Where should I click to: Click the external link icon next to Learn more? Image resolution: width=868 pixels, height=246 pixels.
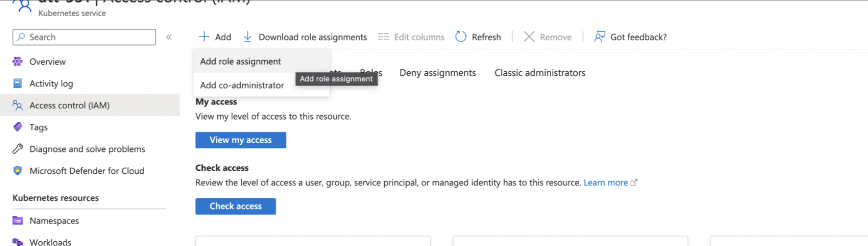[x=634, y=182]
